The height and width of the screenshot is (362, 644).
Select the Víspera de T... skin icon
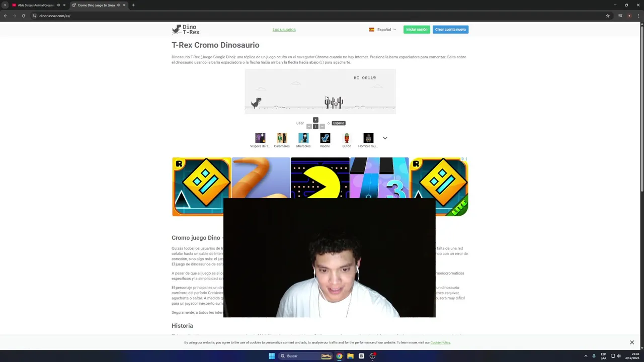point(260,138)
